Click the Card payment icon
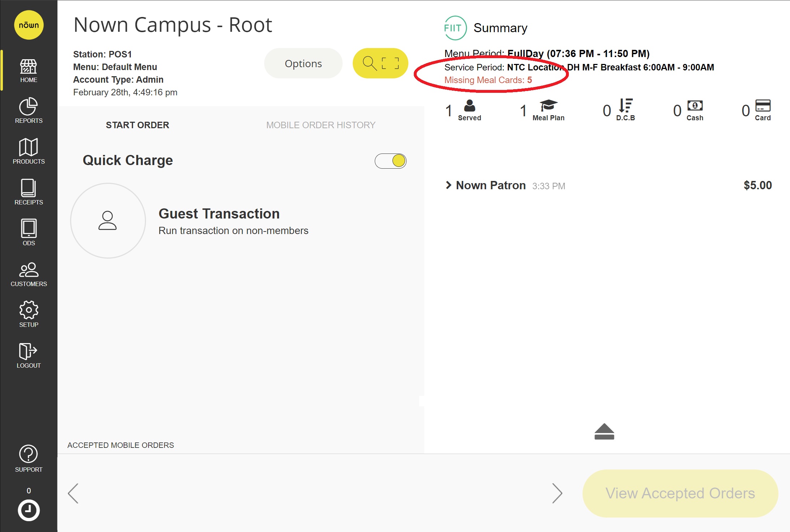The height and width of the screenshot is (532, 790). [x=763, y=105]
